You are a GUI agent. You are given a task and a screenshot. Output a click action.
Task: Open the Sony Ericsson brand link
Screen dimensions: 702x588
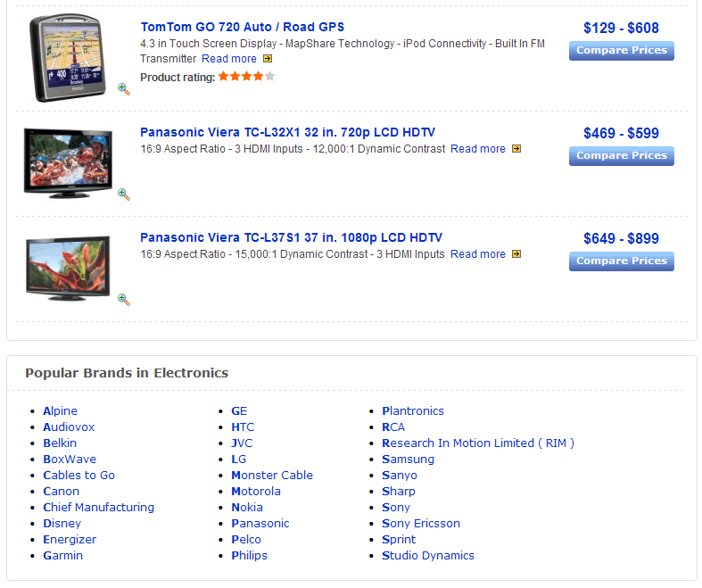click(x=421, y=524)
